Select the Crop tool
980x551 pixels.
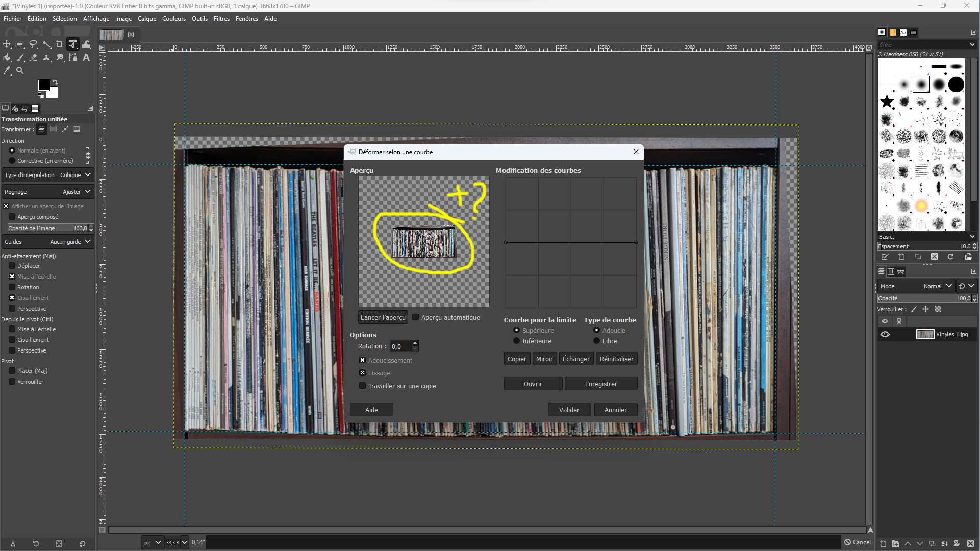[60, 44]
